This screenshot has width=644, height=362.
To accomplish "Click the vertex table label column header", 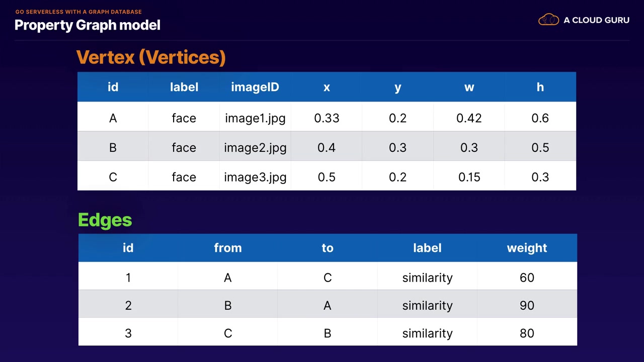I will (x=184, y=87).
